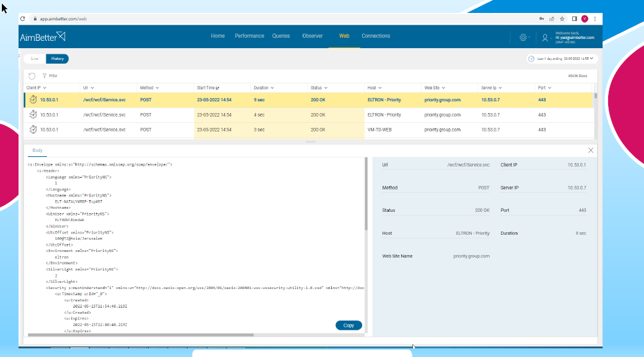Open the settings gear menu
This screenshot has height=357, width=644.
[x=523, y=37]
